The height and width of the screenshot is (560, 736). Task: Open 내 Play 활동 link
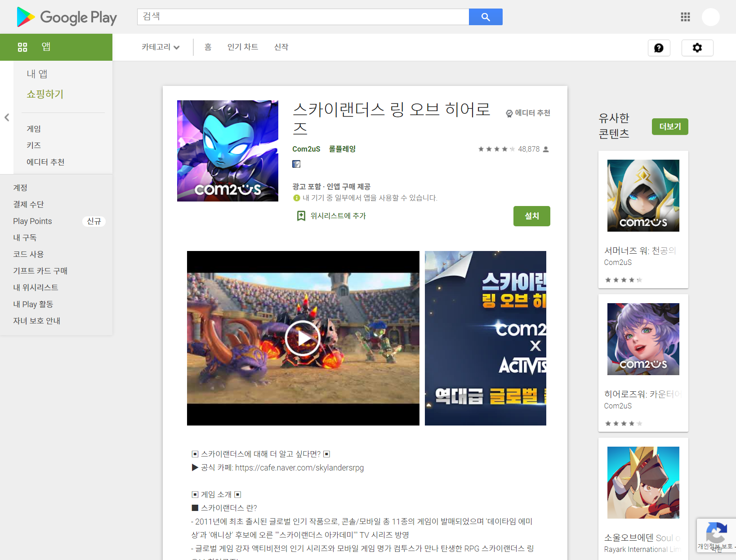tap(33, 304)
